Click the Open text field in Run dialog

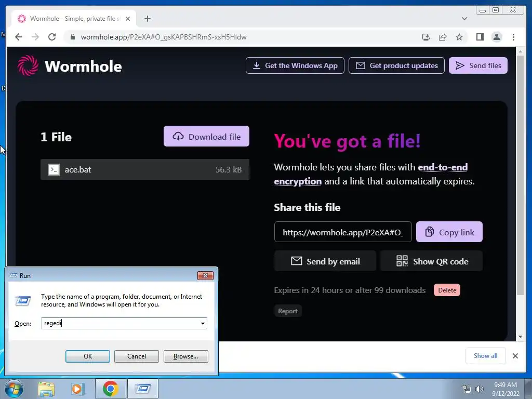click(120, 323)
